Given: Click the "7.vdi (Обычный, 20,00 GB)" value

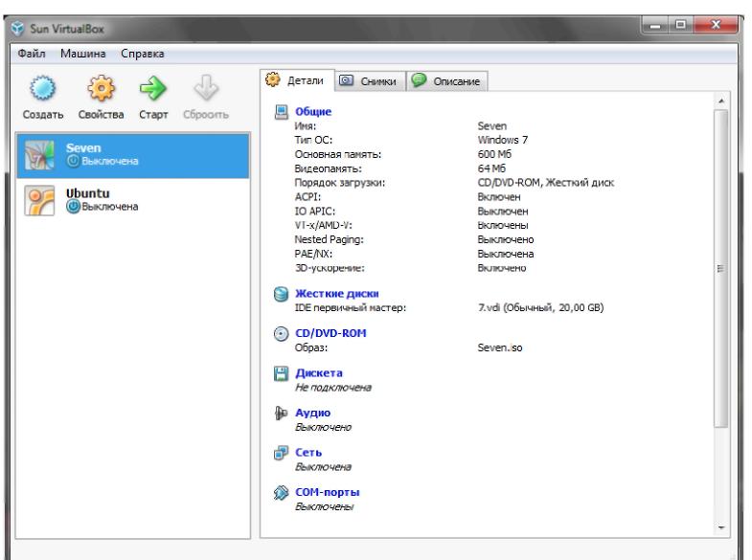Looking at the screenshot, I should pos(540,307).
